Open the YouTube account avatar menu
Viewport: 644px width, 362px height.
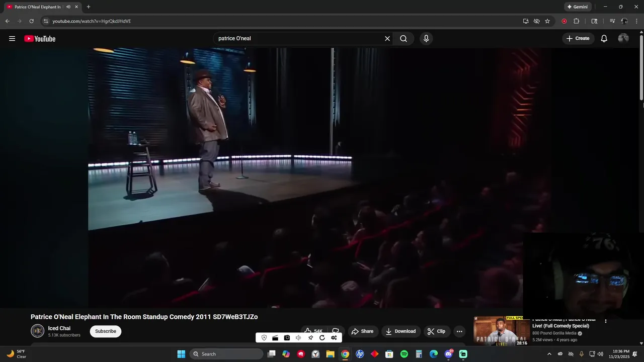click(x=623, y=39)
